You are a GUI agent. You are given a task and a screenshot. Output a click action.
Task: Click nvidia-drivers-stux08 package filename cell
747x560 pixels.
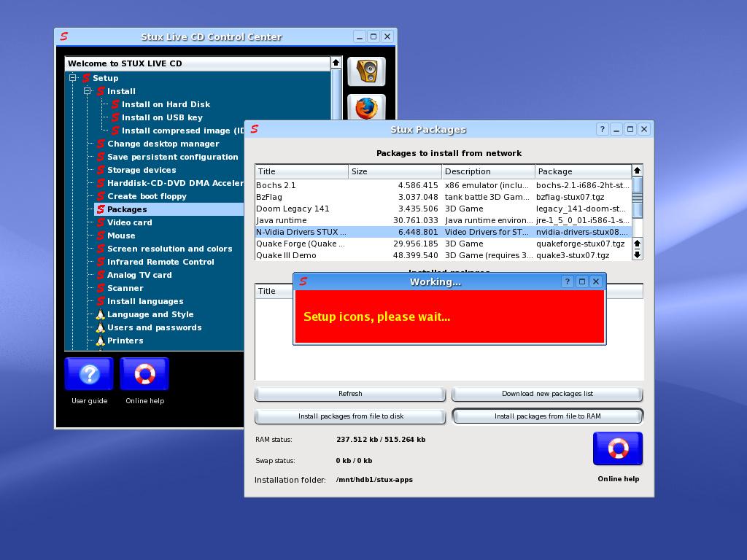[581, 232]
